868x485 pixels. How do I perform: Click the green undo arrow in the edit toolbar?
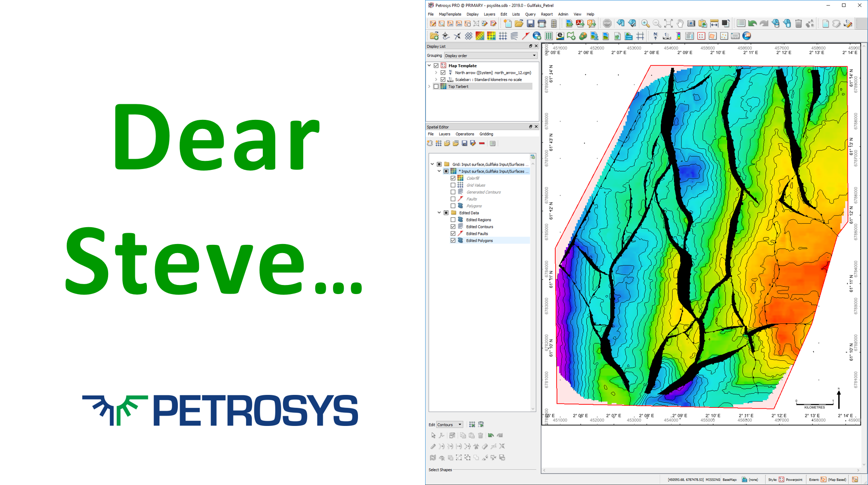pos(491,435)
